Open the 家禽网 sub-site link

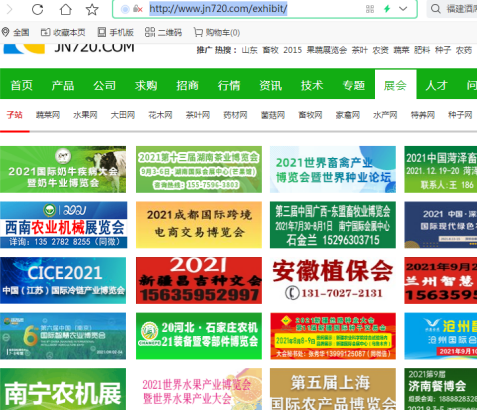click(348, 115)
